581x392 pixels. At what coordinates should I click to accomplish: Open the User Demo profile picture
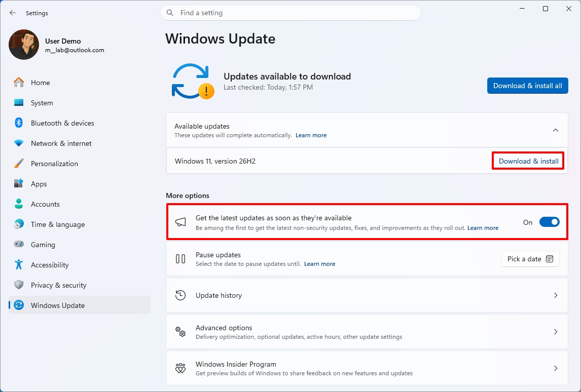(24, 45)
